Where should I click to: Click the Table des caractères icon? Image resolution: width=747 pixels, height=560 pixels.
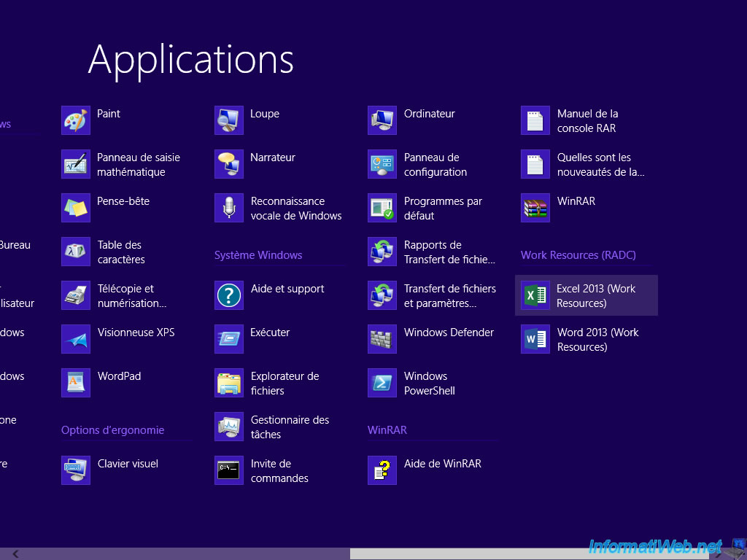coord(76,252)
